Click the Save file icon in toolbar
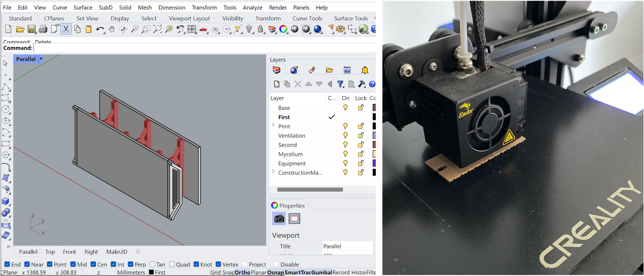Viewport: 644px width, 276px height. pos(31,29)
